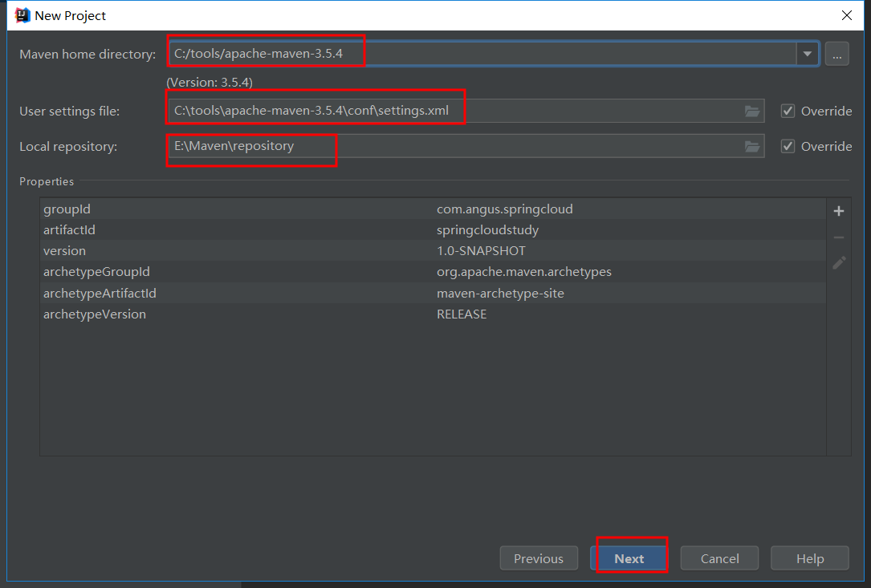Open Help for New Project
Image resolution: width=871 pixels, height=588 pixels.
810,558
